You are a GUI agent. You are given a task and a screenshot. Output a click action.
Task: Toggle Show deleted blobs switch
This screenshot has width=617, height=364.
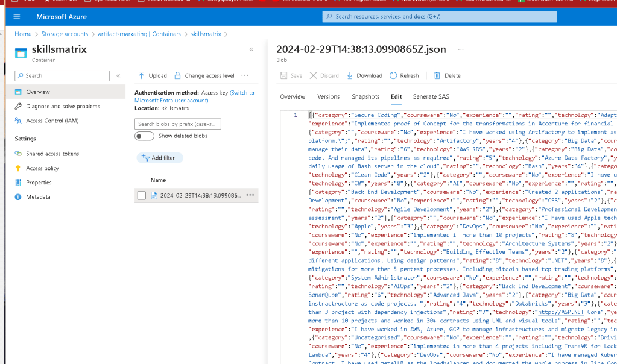coord(144,136)
